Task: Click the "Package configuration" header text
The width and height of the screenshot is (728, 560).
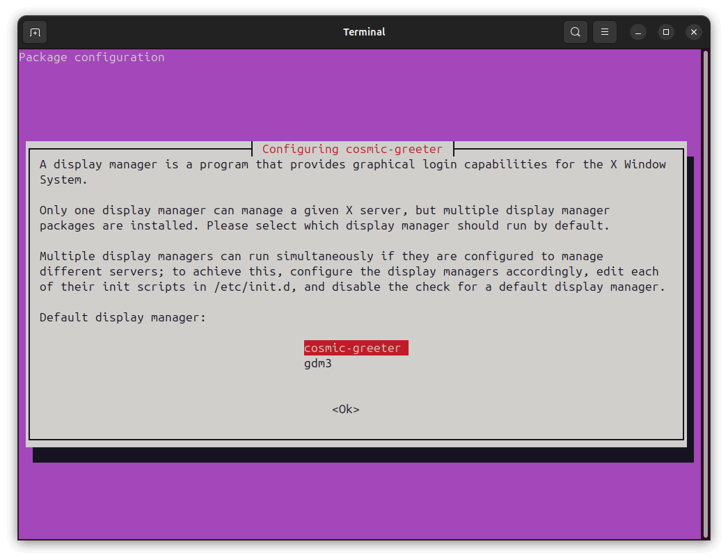Action: tap(92, 57)
